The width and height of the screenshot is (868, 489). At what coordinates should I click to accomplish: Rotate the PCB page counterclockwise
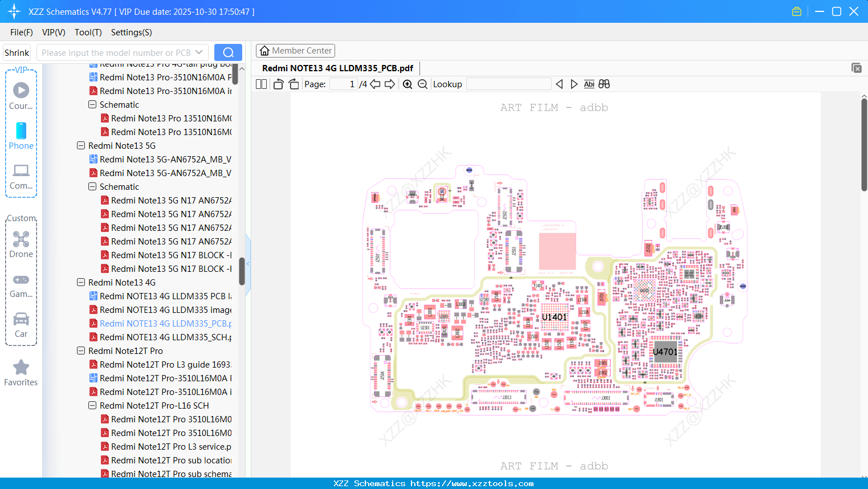click(278, 84)
